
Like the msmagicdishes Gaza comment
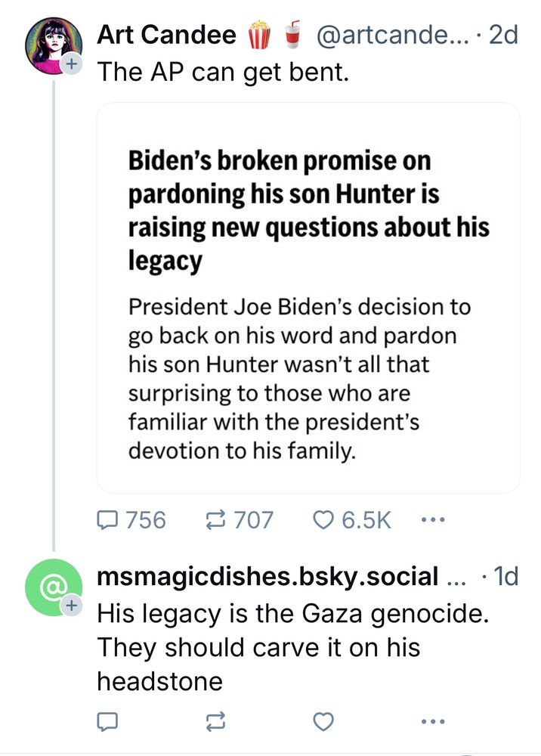coord(323,722)
